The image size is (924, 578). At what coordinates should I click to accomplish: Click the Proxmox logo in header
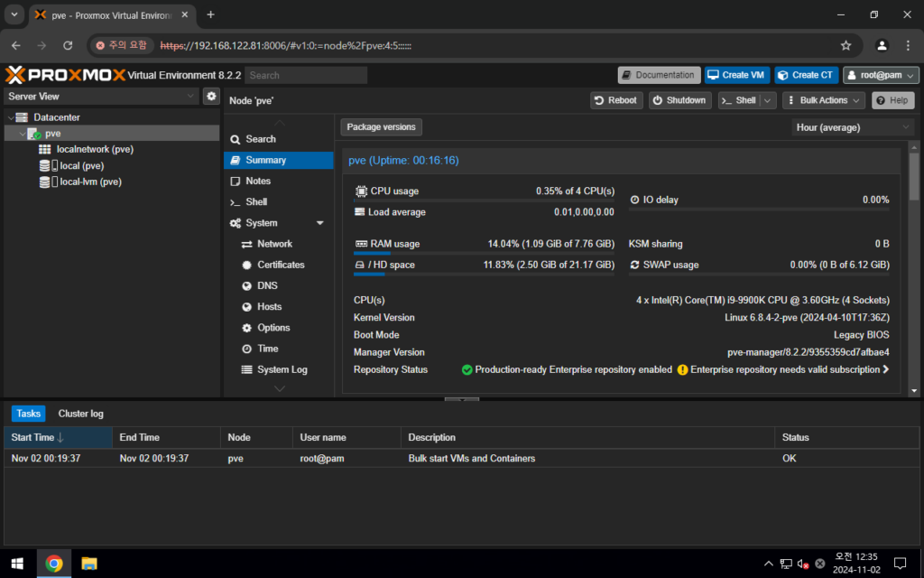(x=65, y=75)
